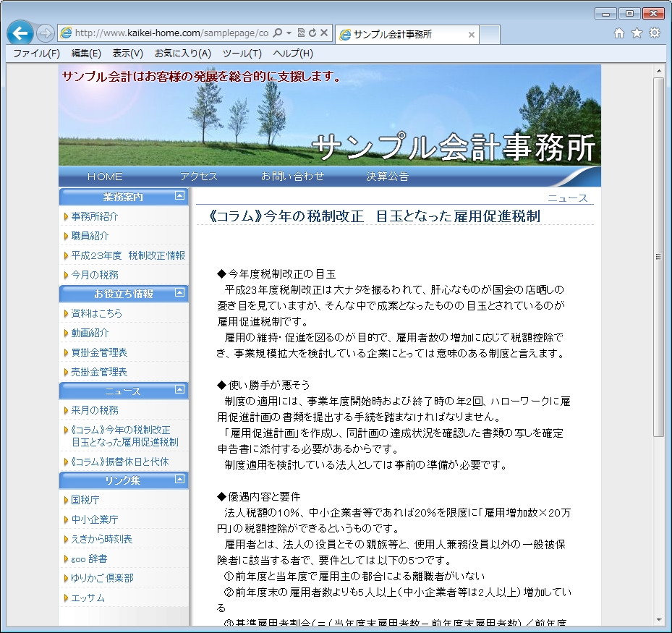Open 資料はこちら sidebar link

point(96,313)
